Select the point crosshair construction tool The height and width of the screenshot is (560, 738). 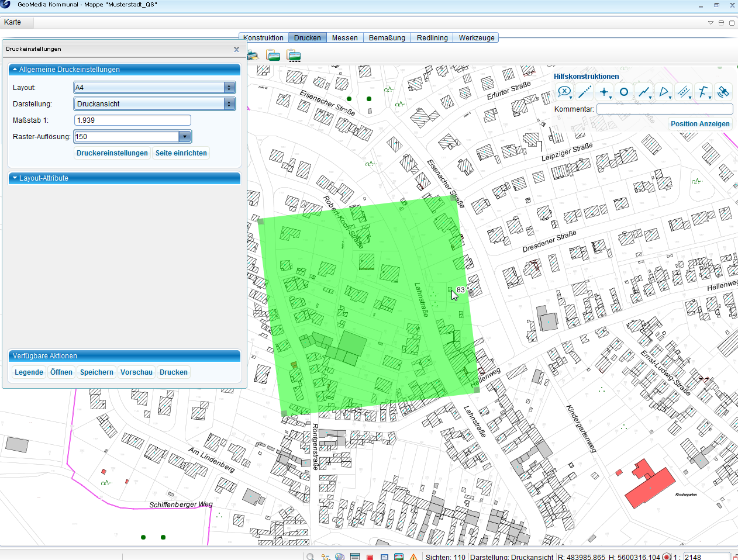(x=604, y=92)
